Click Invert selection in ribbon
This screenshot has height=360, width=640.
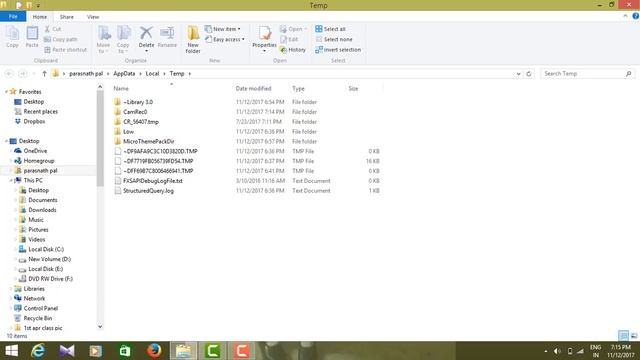338,49
